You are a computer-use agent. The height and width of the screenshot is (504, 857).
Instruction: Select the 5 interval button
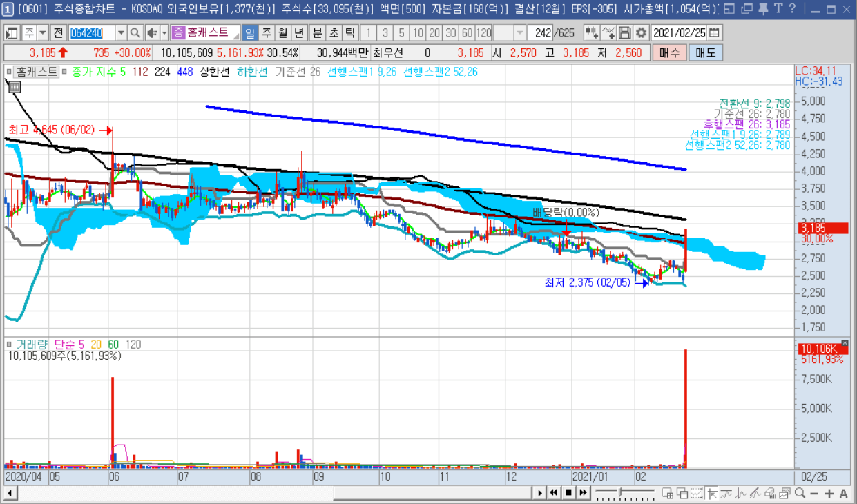[401, 33]
